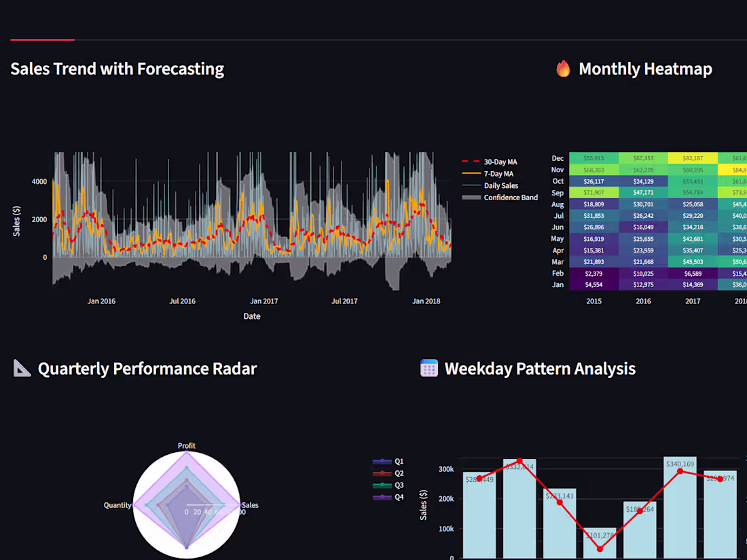Select the Sales Trend with Forecasting title
Screen dimensions: 747x560
coord(117,69)
